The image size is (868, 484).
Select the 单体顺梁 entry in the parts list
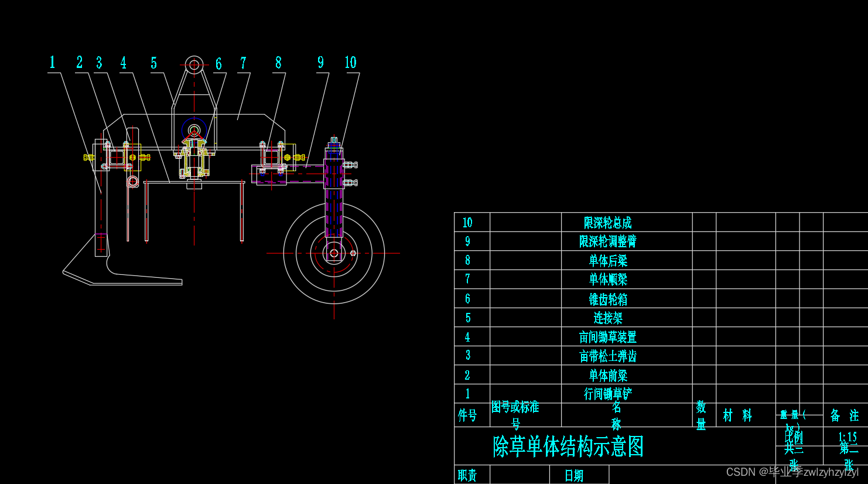click(608, 280)
